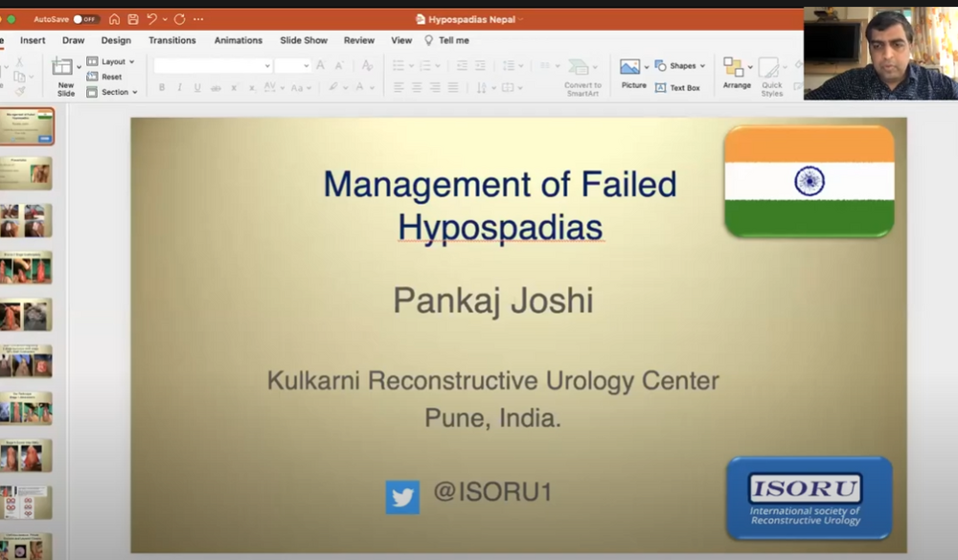Expand the Layout dropdown
The width and height of the screenshot is (958, 560).
110,61
